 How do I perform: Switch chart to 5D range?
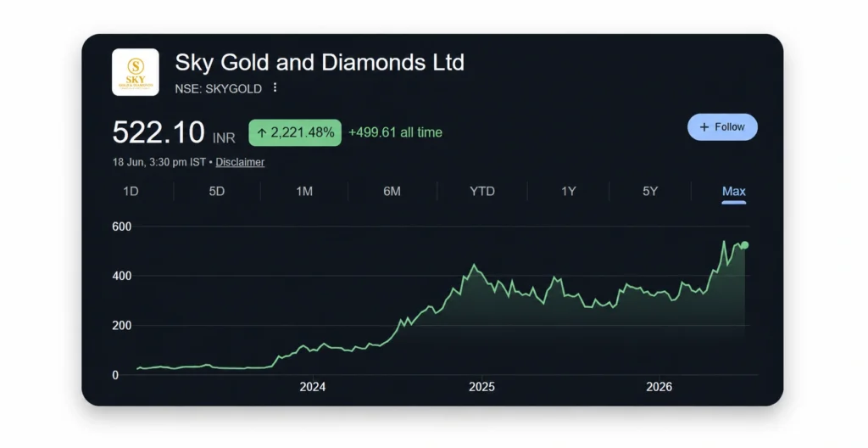tap(216, 191)
